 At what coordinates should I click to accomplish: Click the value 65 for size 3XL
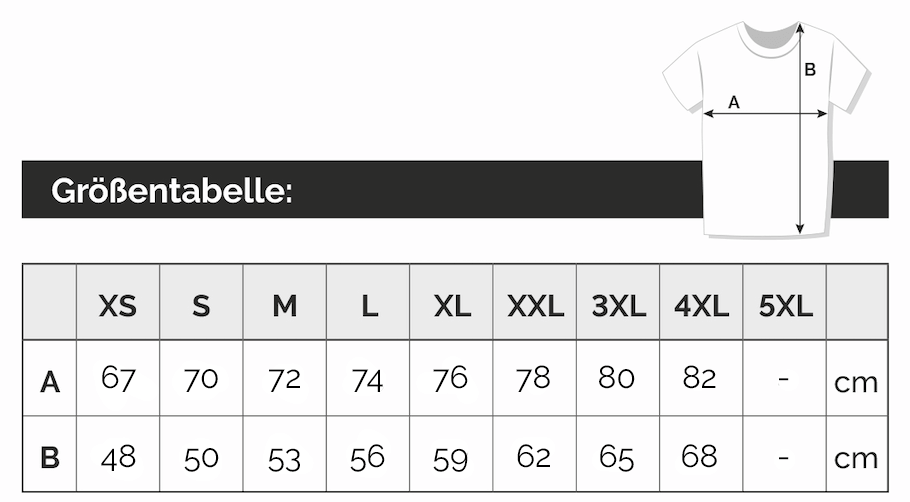(x=617, y=457)
